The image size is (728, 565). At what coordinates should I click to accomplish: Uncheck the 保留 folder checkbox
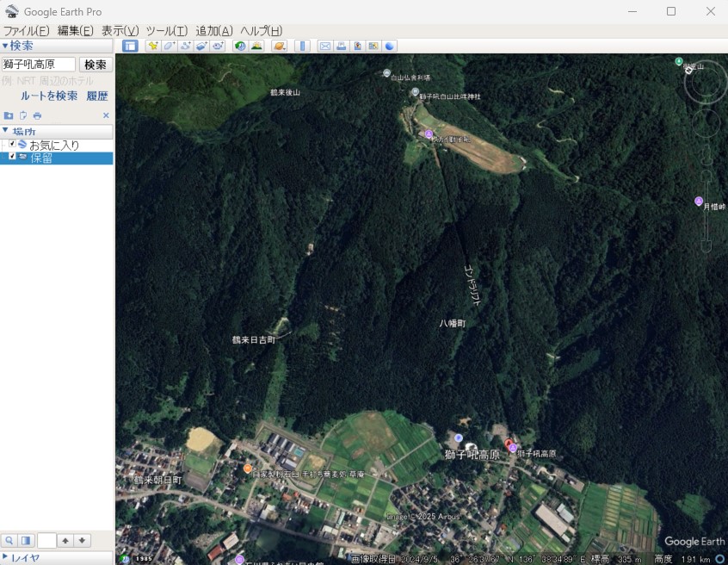12,157
